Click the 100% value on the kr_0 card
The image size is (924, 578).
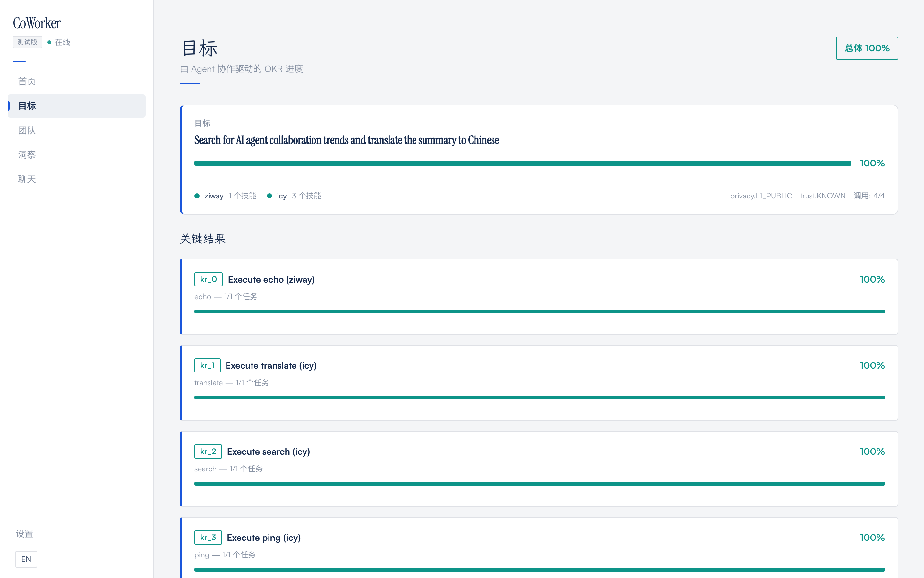pos(872,279)
